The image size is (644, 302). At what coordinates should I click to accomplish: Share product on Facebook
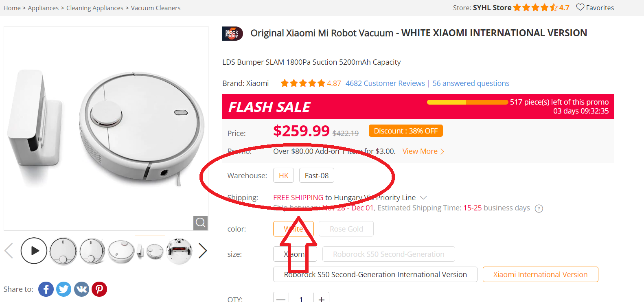46,289
